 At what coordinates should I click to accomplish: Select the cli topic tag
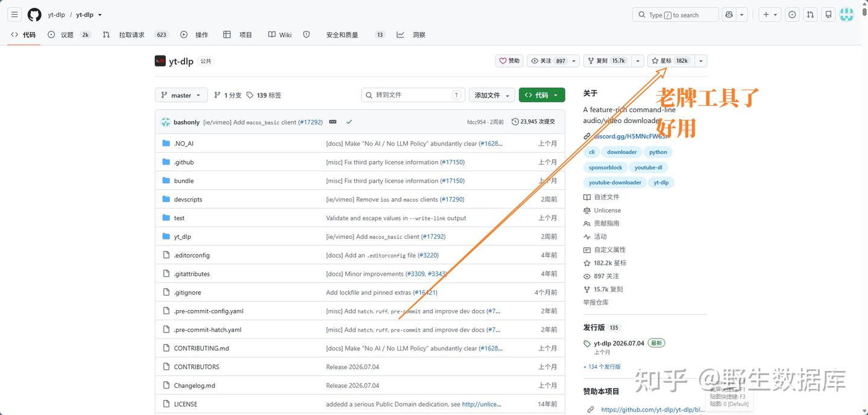pos(591,153)
